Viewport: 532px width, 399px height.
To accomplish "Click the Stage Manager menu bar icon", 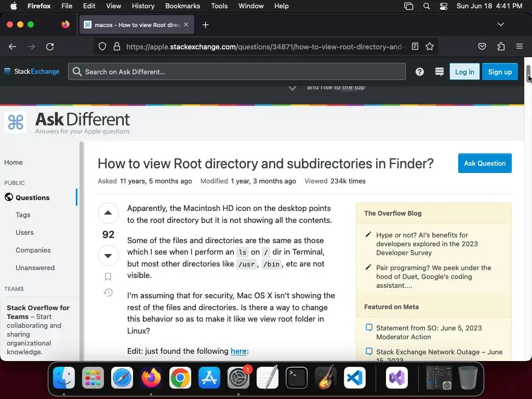I will pyautogui.click(x=408, y=6).
